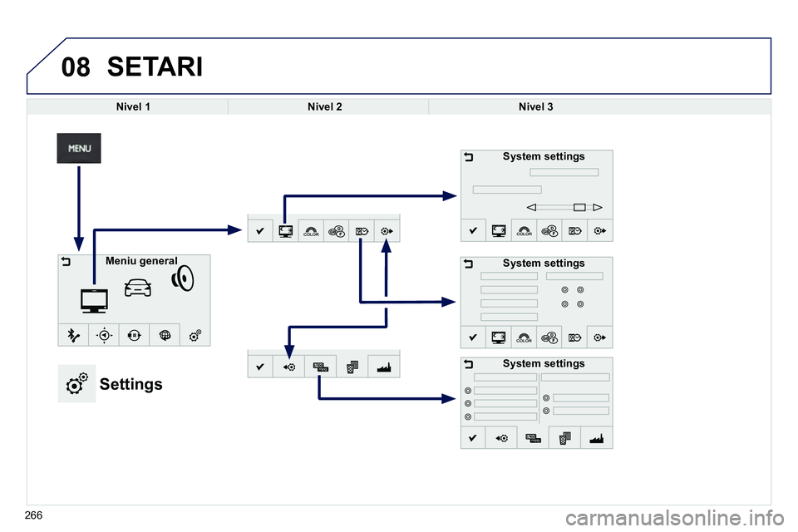The image size is (798, 532).
Task: Select display tab icon in slider settings panel
Action: [499, 230]
